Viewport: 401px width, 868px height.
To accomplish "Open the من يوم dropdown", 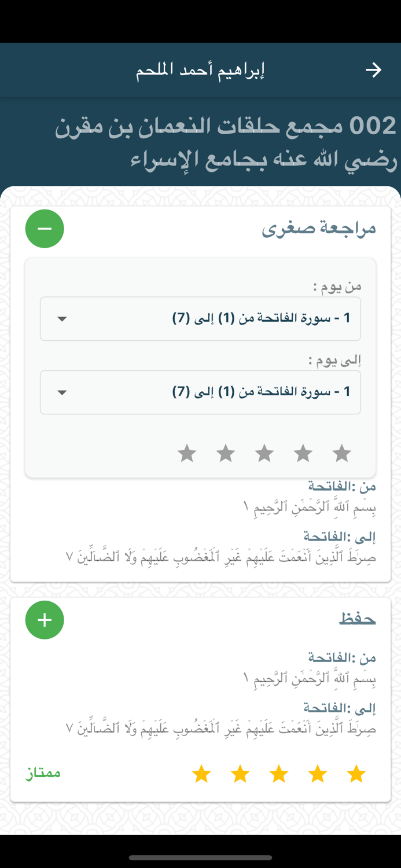I will tap(200, 318).
